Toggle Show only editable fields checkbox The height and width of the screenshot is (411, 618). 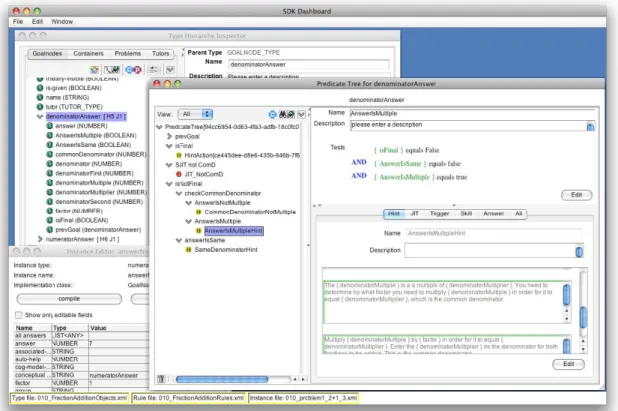point(19,315)
